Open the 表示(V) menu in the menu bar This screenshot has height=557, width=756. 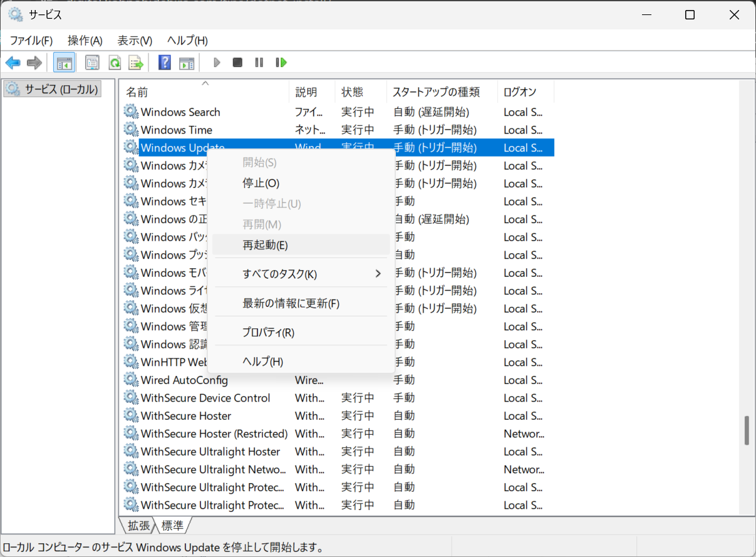pyautogui.click(x=135, y=41)
